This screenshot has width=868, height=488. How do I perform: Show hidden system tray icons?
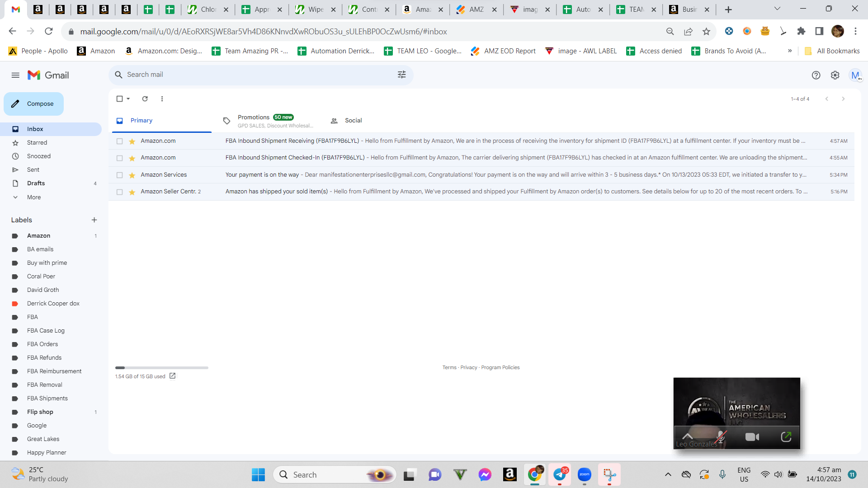(x=668, y=474)
